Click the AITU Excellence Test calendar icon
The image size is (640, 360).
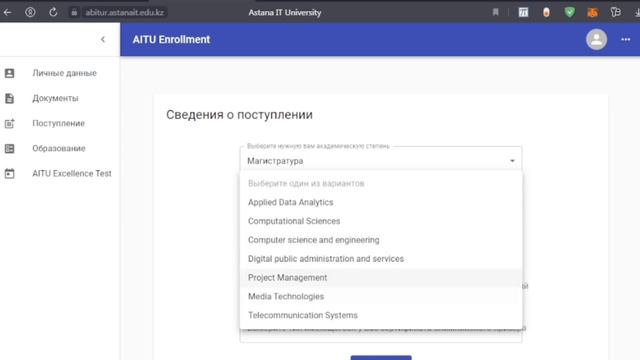pyautogui.click(x=9, y=173)
